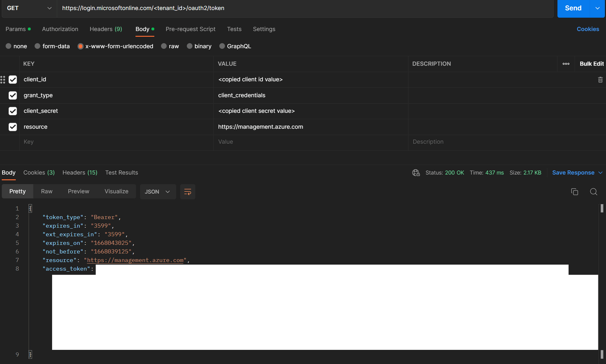The width and height of the screenshot is (606, 364).
Task: Grab the drag handle of client_id row
Action: [x=3, y=80]
